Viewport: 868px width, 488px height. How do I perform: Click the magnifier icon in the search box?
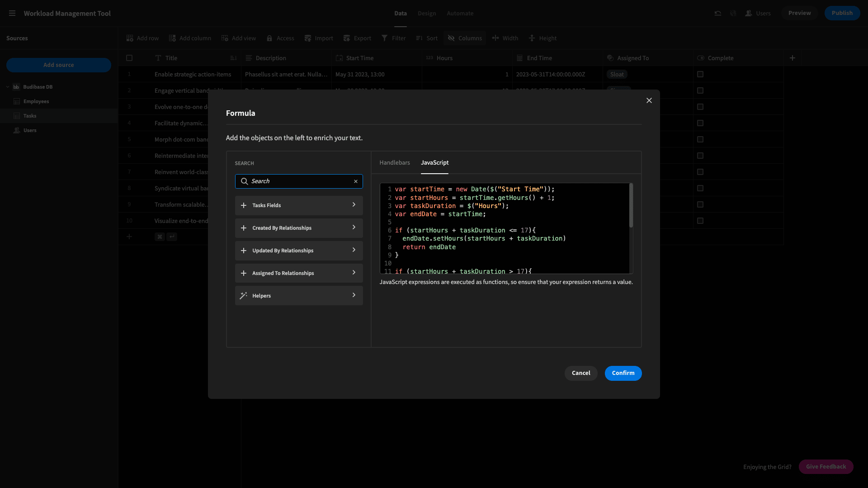(x=244, y=181)
